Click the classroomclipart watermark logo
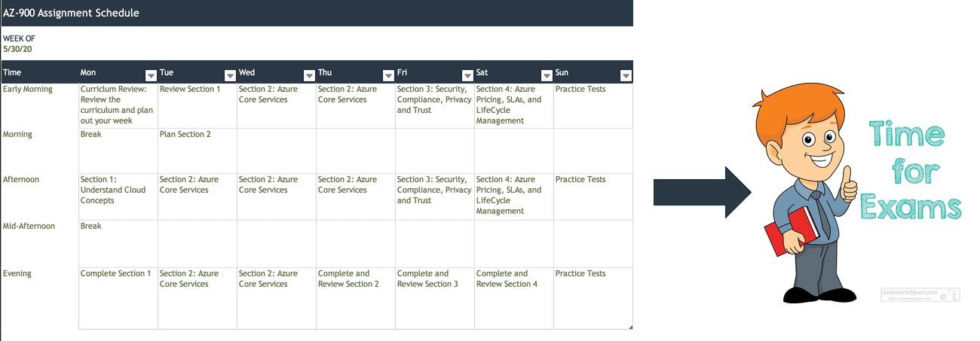The height and width of the screenshot is (341, 980). (920, 294)
